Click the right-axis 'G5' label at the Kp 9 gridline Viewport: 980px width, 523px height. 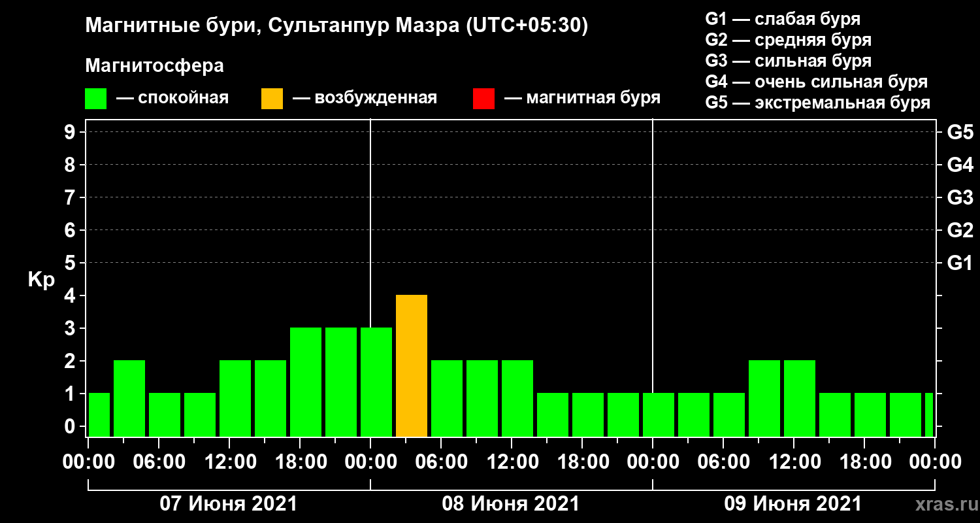tap(960, 132)
